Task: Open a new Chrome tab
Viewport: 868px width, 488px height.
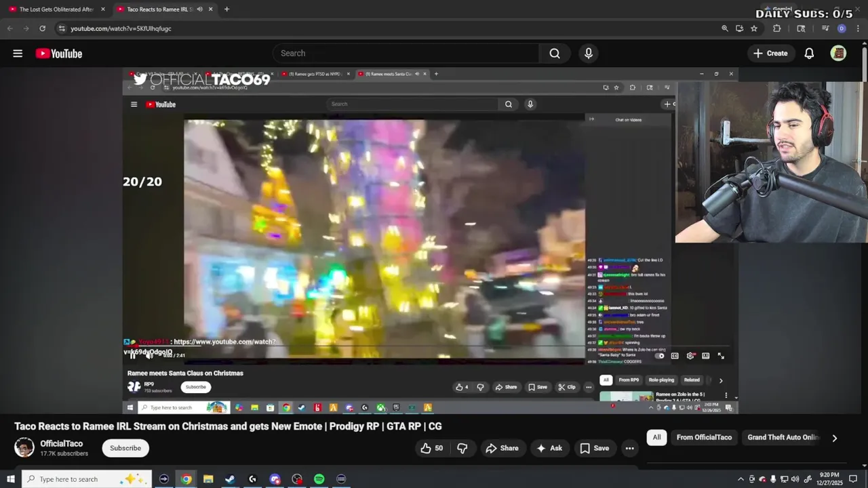Action: pos(226,9)
